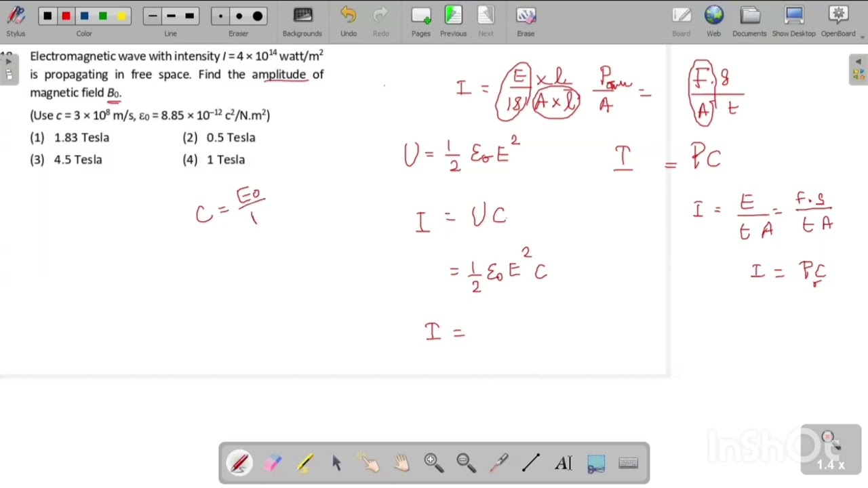868x488 pixels.
Task: Go to the Next page
Action: coord(486,21)
